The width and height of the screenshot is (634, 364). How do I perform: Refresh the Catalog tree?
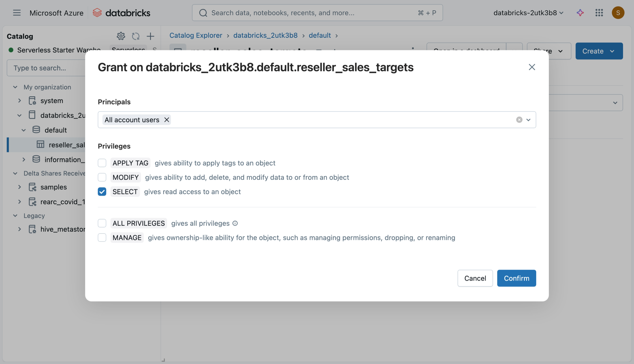click(x=135, y=36)
